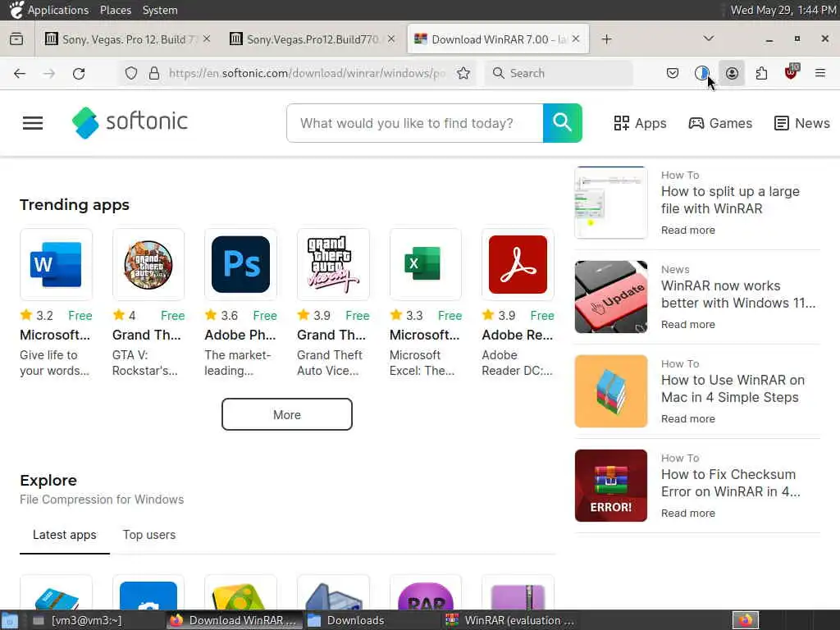The image size is (840, 630).
Task: Click the teal search magnifier button
Action: (x=562, y=123)
